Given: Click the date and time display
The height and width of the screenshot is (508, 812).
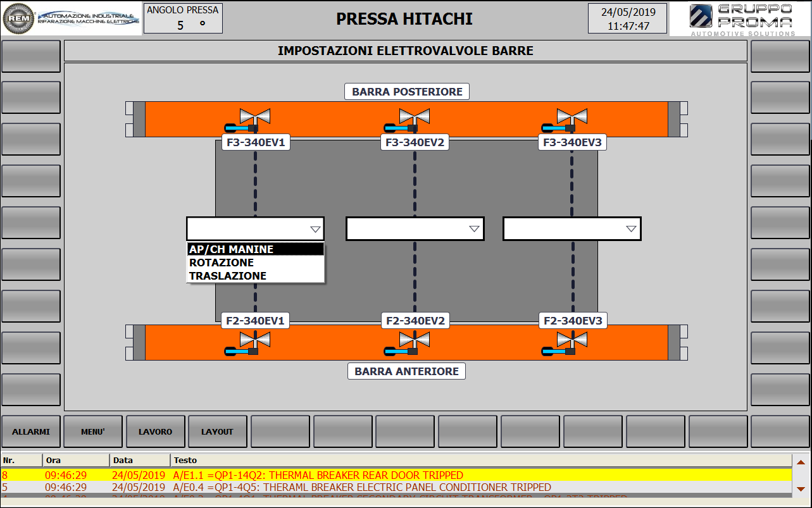Looking at the screenshot, I should 627,18.
